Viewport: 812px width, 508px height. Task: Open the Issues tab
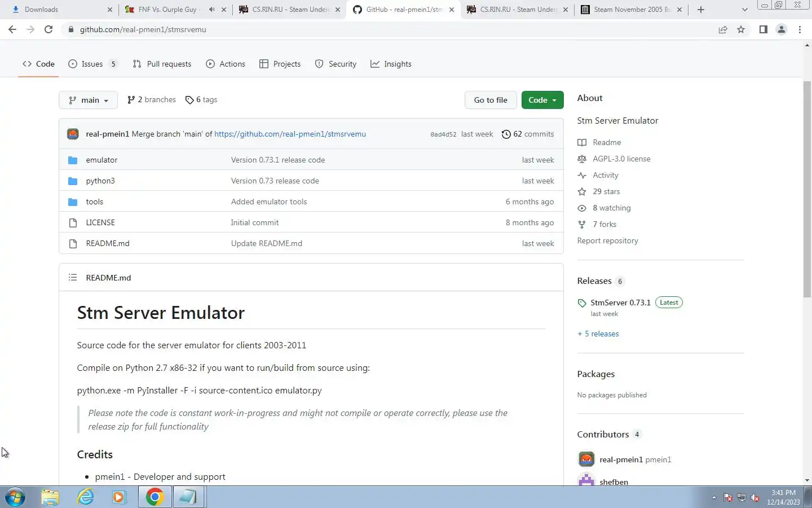coord(93,64)
